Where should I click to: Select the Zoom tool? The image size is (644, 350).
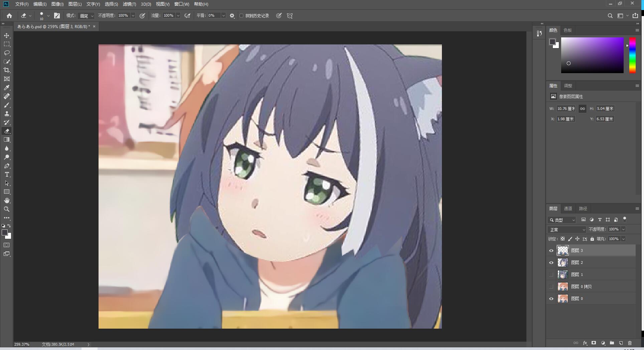[x=7, y=209]
